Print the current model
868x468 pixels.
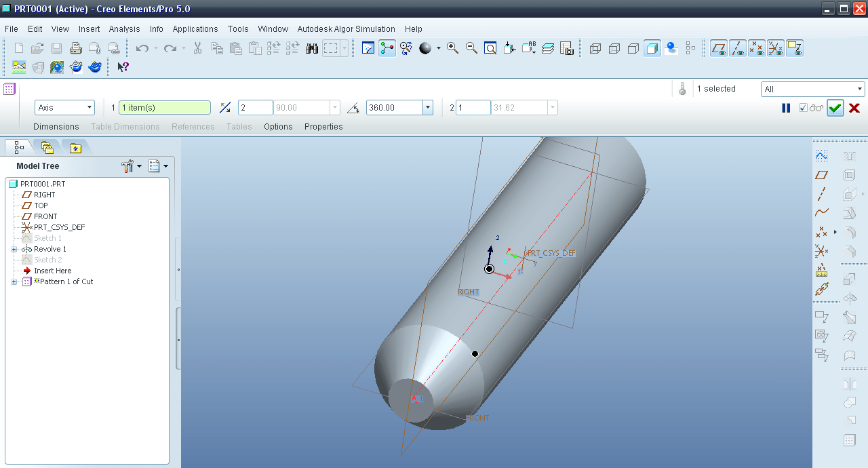76,48
